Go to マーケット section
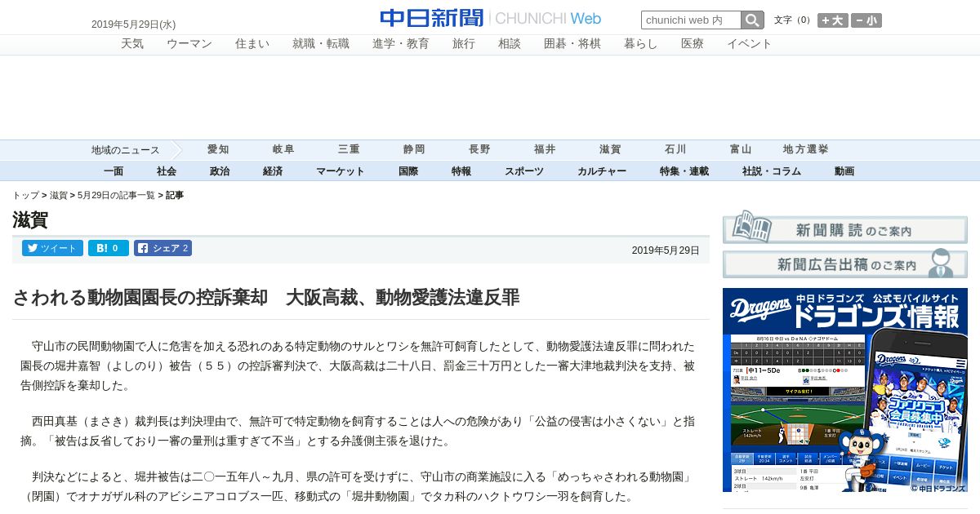980x514 pixels. [341, 171]
